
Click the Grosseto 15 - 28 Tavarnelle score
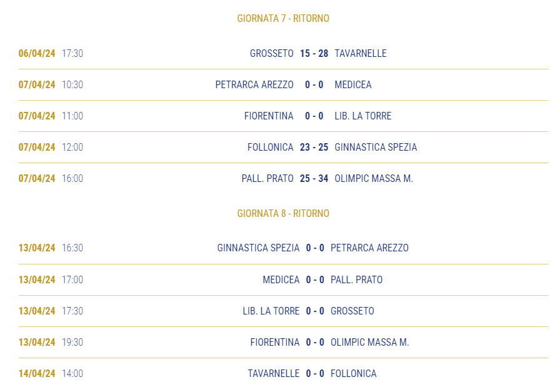click(x=314, y=53)
